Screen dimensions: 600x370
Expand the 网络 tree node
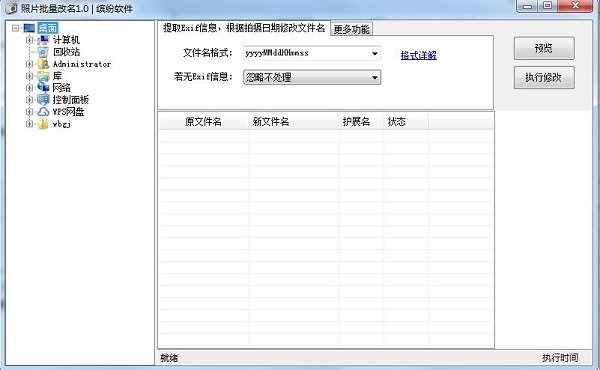click(x=29, y=88)
